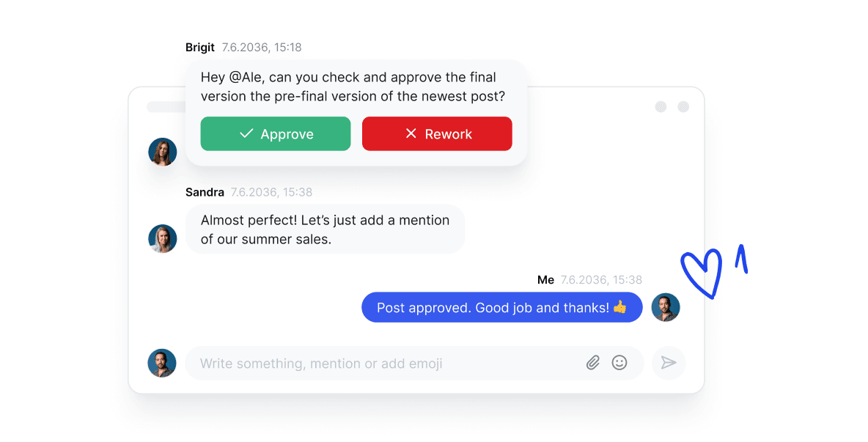This screenshot has width=868, height=442.
Task: Click the avatar beside the message input box
Action: tap(162, 363)
